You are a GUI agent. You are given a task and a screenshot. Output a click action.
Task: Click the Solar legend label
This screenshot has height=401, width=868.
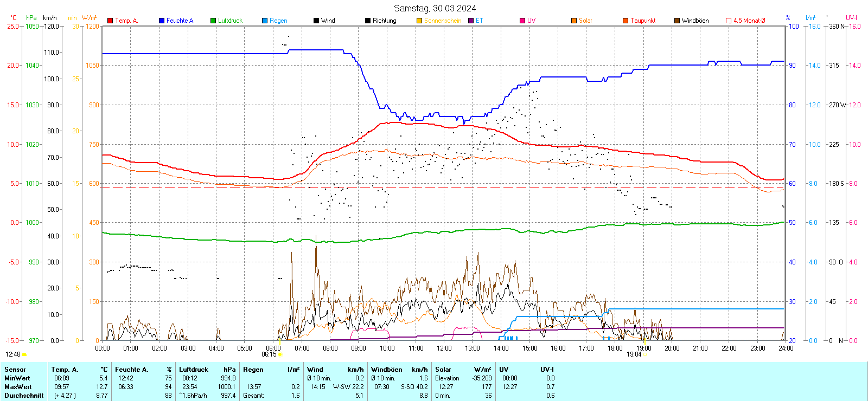[x=585, y=21]
